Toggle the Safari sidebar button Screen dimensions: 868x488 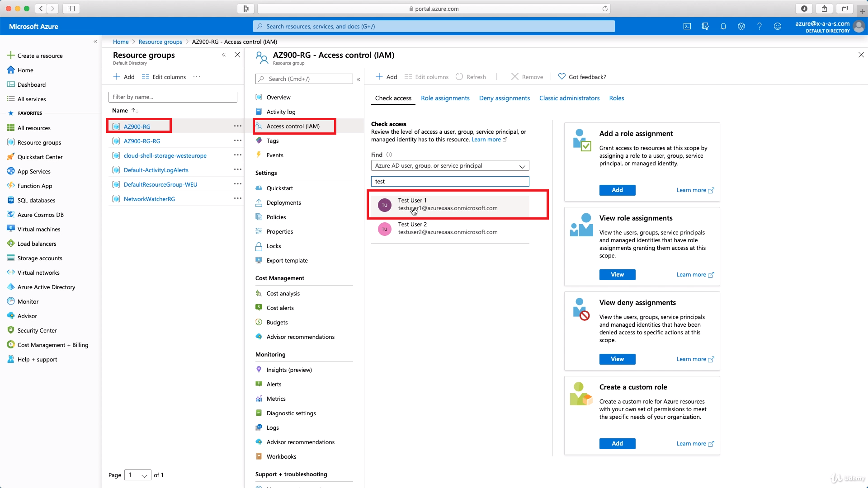(71, 9)
